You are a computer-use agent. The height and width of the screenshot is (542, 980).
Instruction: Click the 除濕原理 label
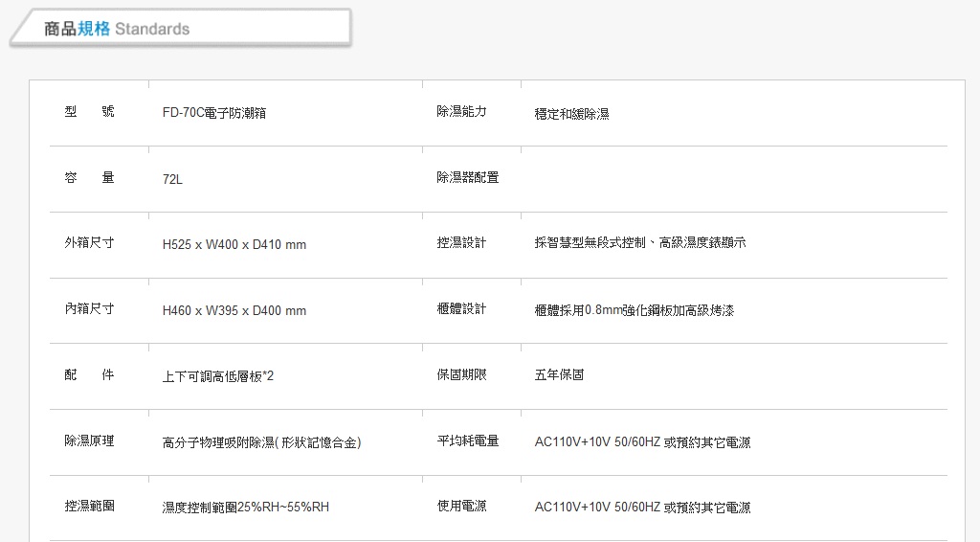click(89, 440)
